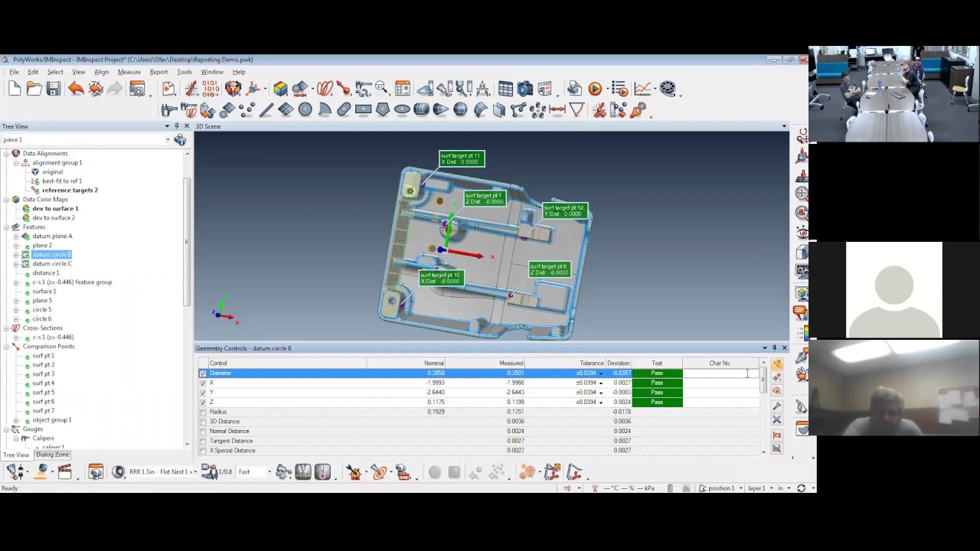Open the piece 1 dropdown
The width and height of the screenshot is (980, 551).
pos(168,139)
